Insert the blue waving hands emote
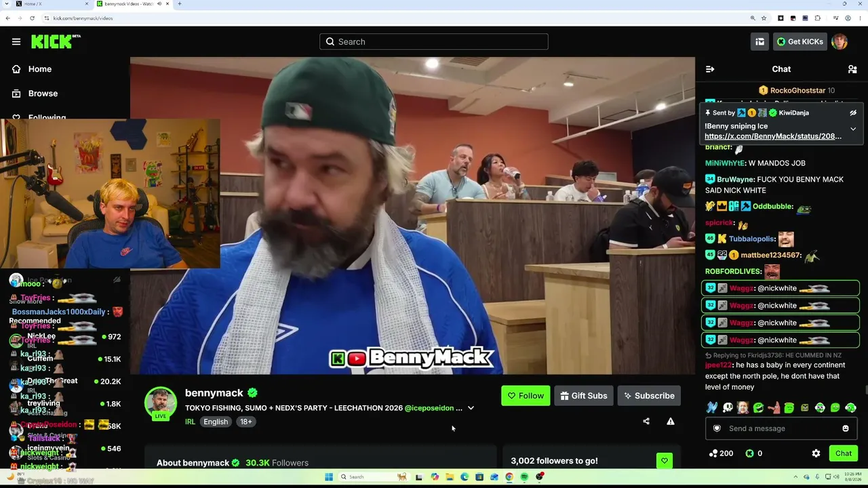The height and width of the screenshot is (488, 868). click(x=711, y=408)
